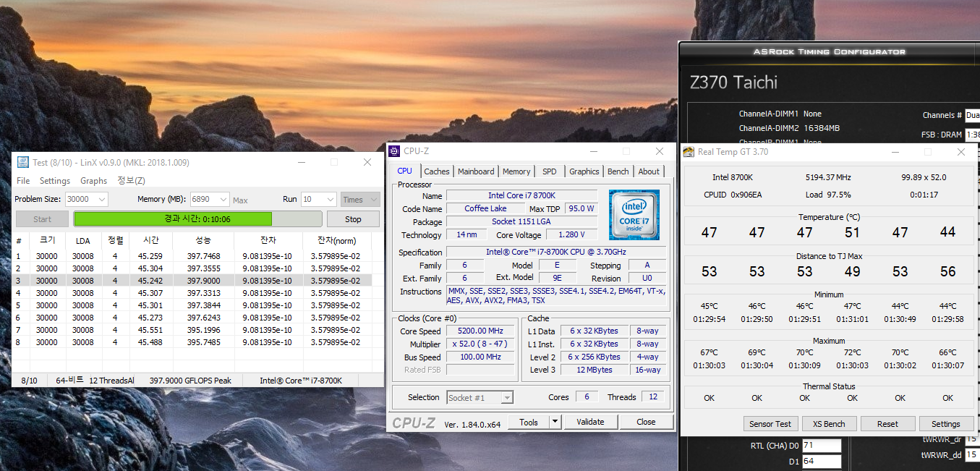Open the 정보(Z) menu in LinX

(131, 181)
